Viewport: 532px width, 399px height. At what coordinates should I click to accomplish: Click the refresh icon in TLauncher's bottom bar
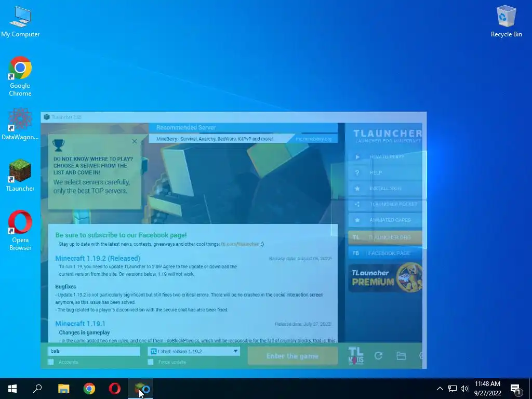tap(378, 355)
